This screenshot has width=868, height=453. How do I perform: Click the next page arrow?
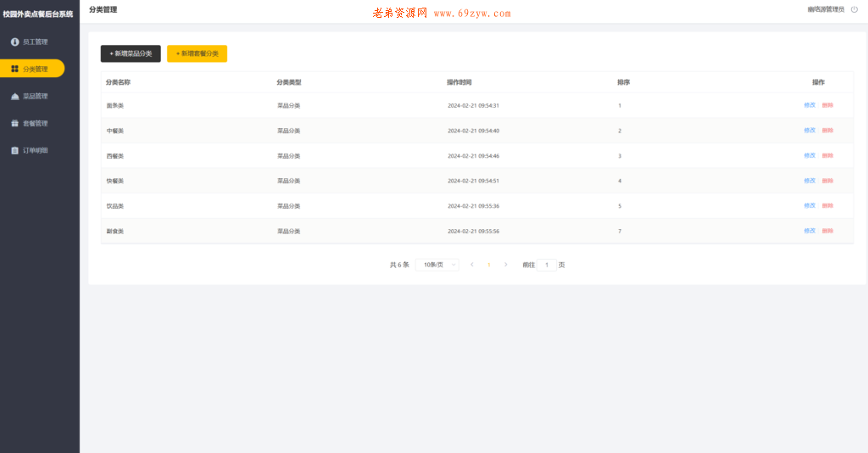505,265
